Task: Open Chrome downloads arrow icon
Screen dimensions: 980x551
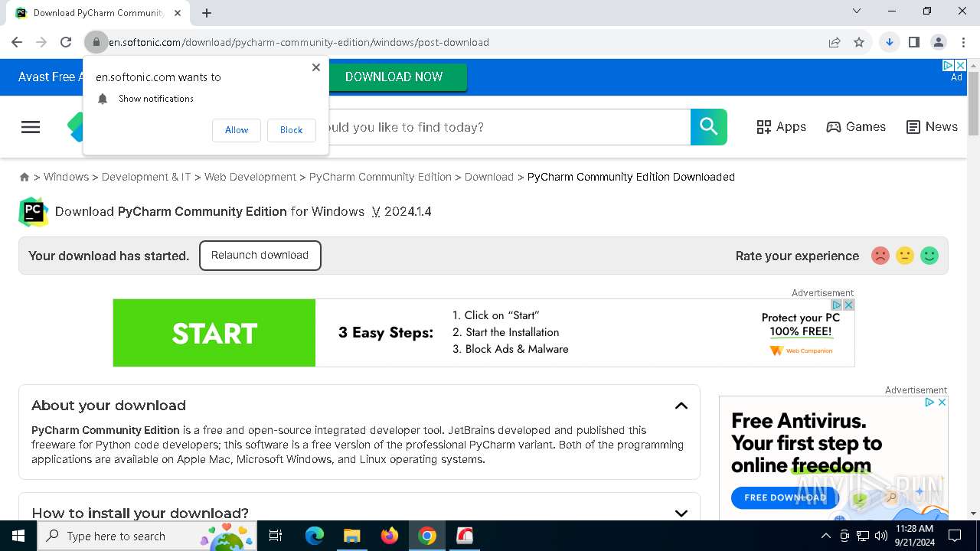Action: click(x=889, y=42)
